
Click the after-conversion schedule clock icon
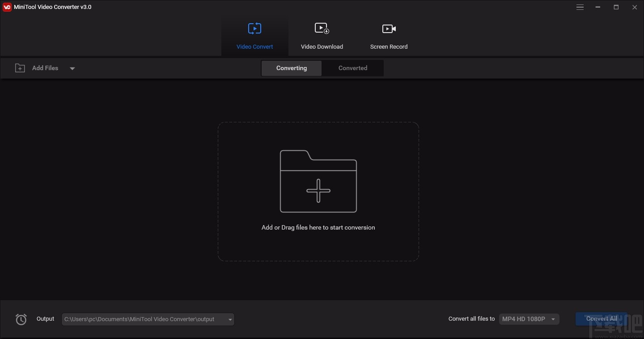(x=21, y=319)
